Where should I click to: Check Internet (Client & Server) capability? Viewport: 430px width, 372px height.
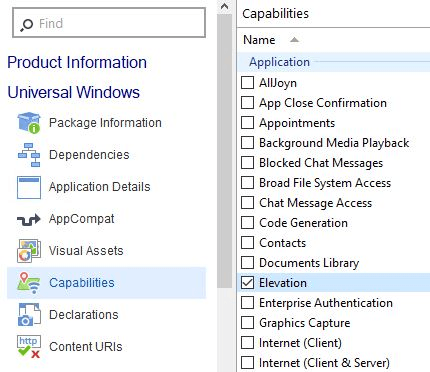coord(247,363)
